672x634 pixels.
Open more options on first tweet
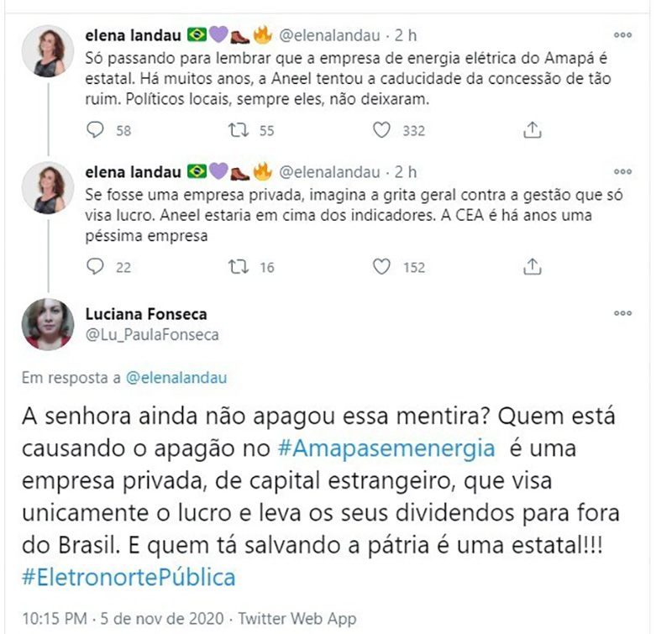pos(622,35)
